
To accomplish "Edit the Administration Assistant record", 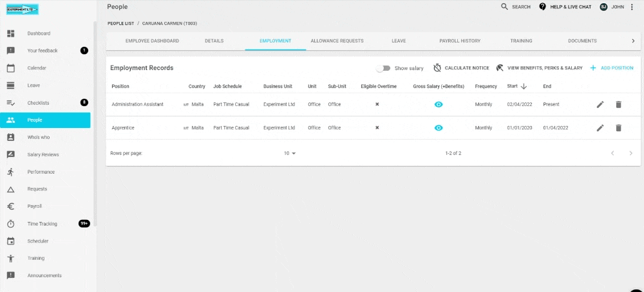I will pos(600,105).
